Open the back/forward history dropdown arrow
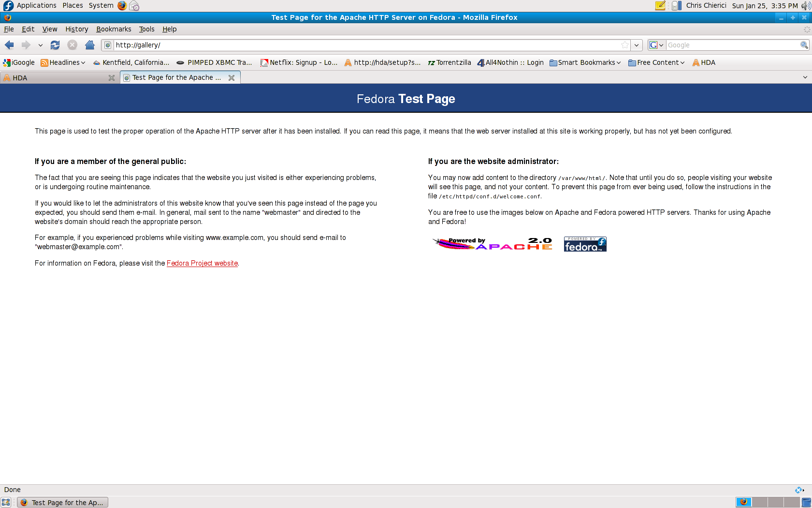The height and width of the screenshot is (508, 812). (41, 45)
